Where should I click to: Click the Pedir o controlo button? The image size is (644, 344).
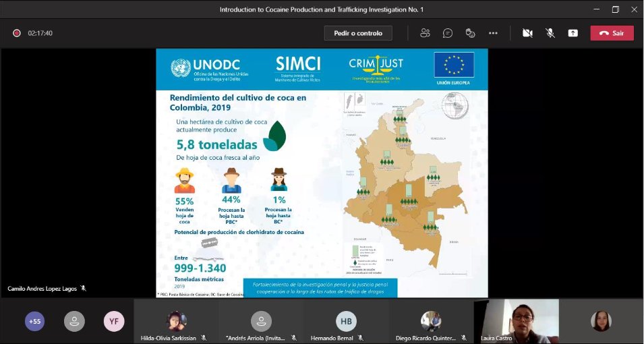pos(357,33)
